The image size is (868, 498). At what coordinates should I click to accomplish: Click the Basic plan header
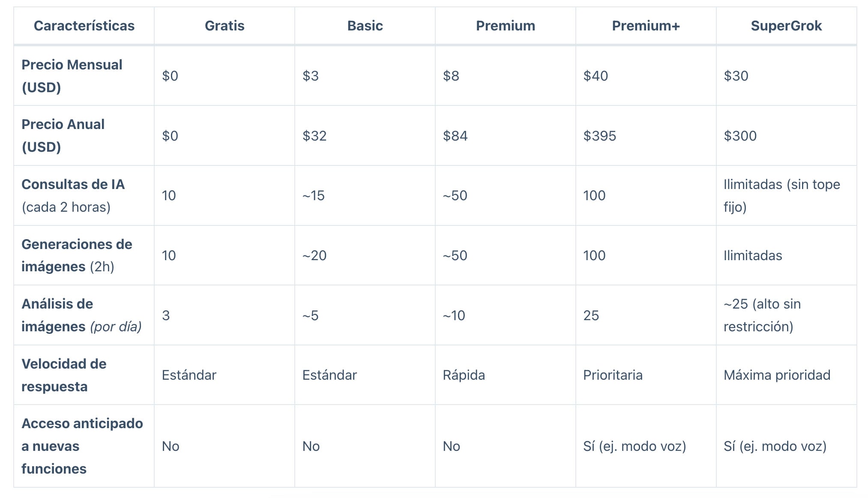tap(365, 26)
